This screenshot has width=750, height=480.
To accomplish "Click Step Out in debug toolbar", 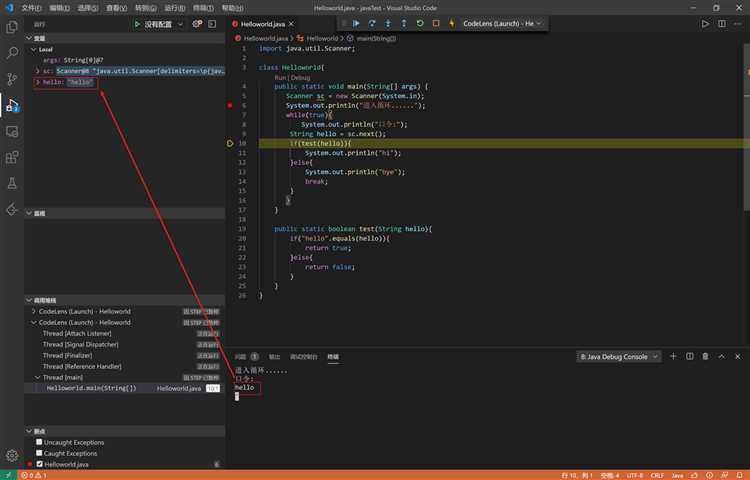I will pyautogui.click(x=404, y=23).
